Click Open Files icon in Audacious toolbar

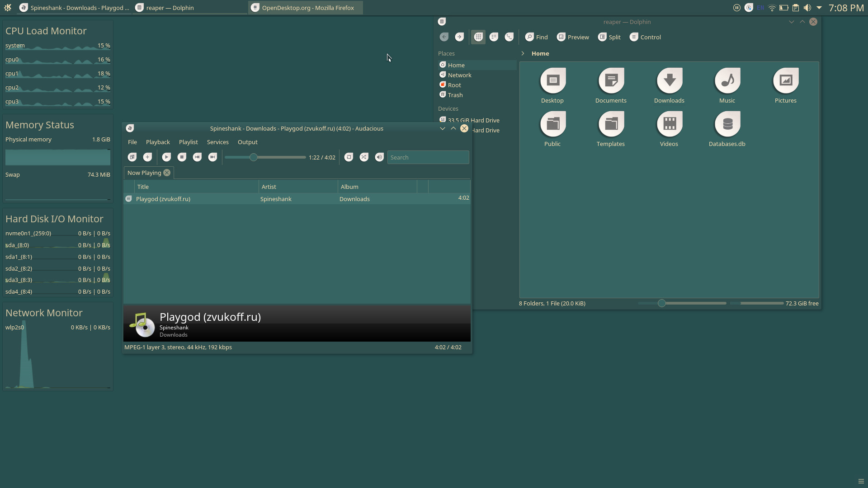pos(132,157)
